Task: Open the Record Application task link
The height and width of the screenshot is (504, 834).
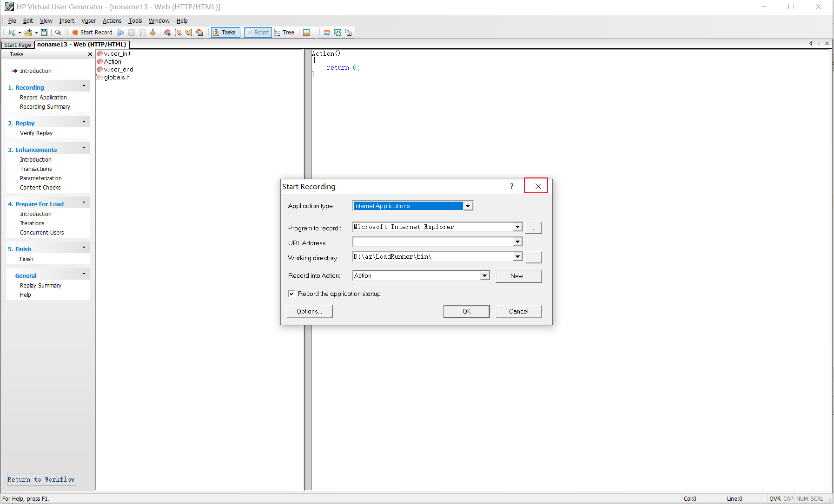Action: (x=43, y=98)
